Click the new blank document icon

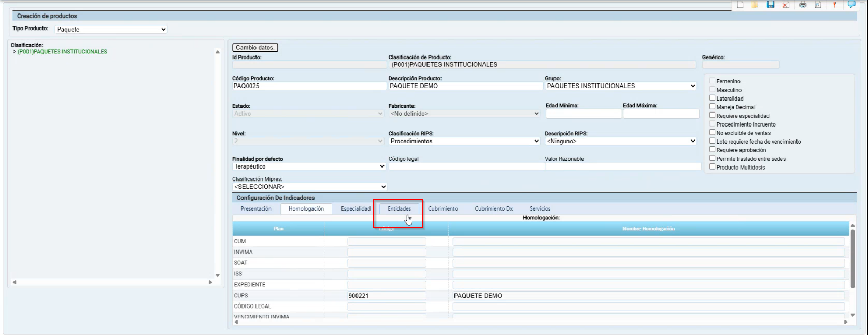(740, 5)
